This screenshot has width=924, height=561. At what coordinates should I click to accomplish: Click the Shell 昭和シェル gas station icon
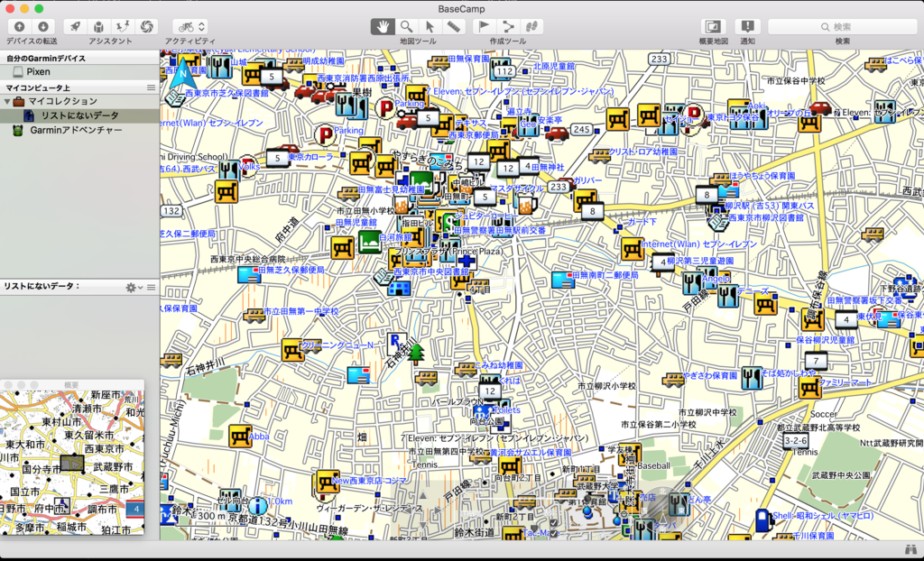[763, 521]
